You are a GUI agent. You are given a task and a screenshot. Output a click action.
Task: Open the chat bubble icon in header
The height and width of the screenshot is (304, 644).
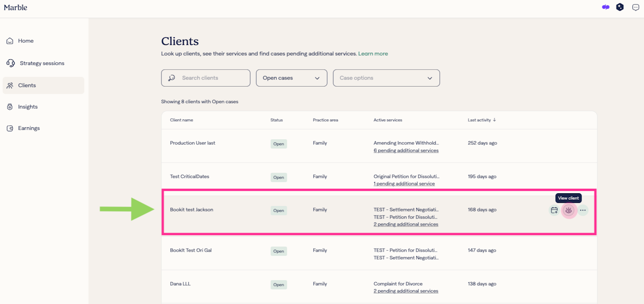click(635, 8)
